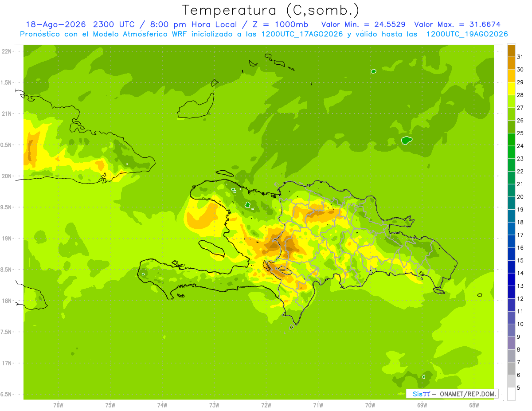Click color bar tick label '29'
This screenshot has height=411, width=532.
tap(520, 82)
